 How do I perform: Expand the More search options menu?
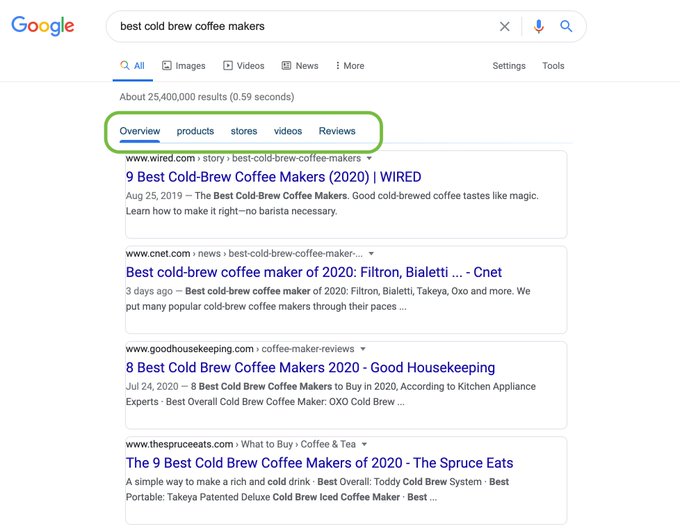pos(350,66)
